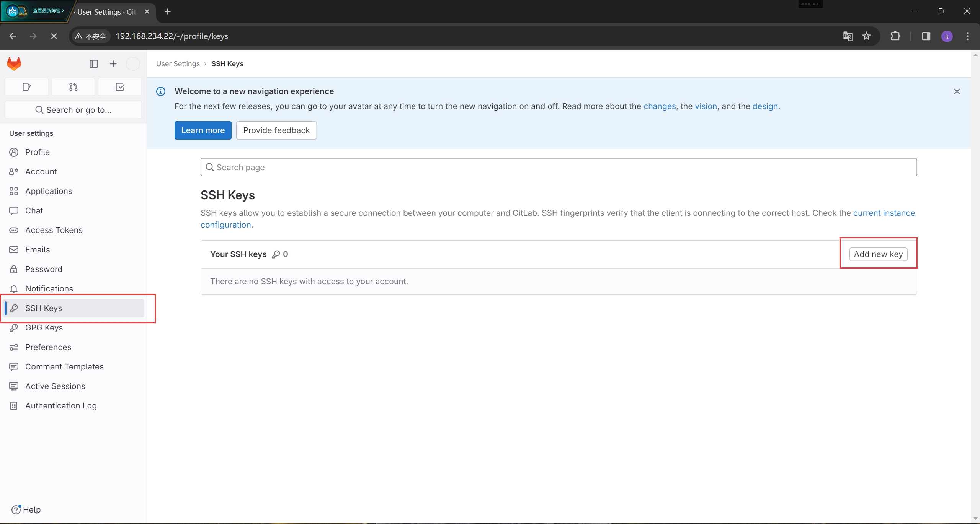Open the current instance configuration link
This screenshot has width=980, height=524.
[884, 213]
